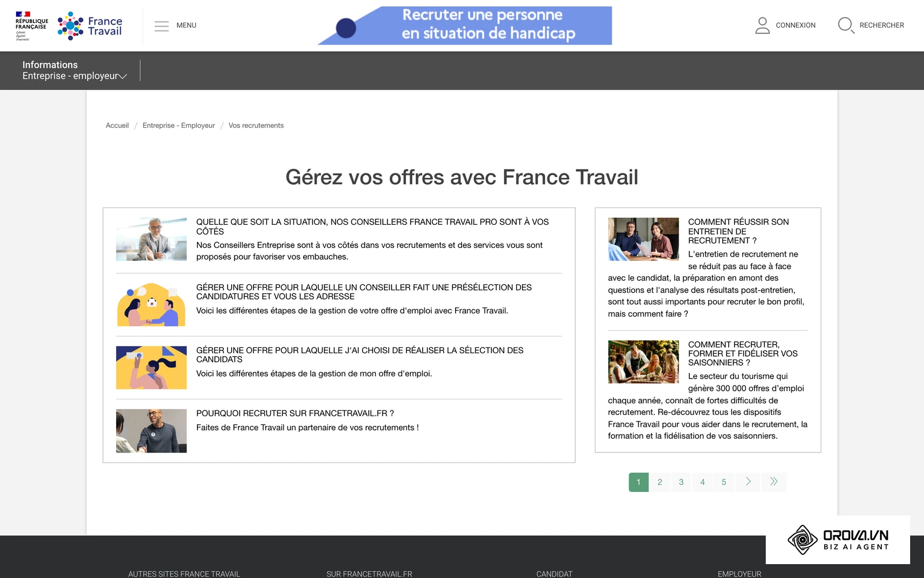The width and height of the screenshot is (924, 578).
Task: Open article on réaliser la sélection des candidats
Action: tap(360, 355)
